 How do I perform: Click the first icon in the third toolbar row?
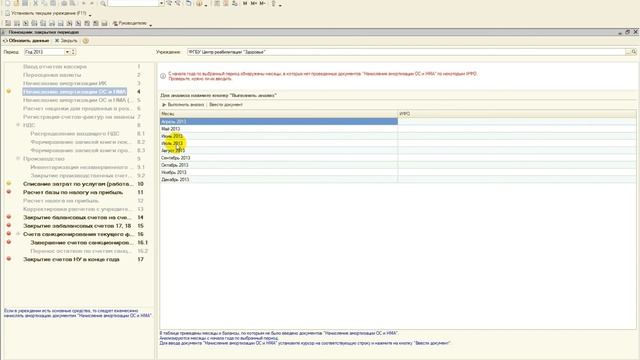[8, 23]
